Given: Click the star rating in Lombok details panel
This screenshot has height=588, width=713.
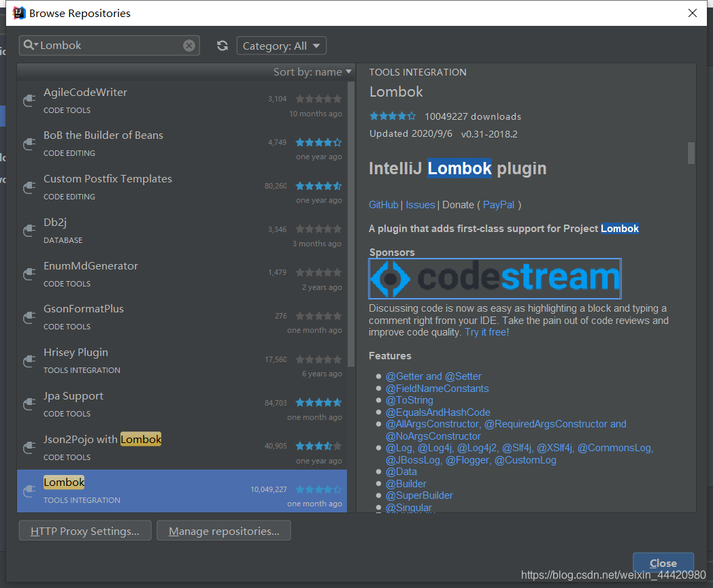Looking at the screenshot, I should pyautogui.click(x=393, y=116).
